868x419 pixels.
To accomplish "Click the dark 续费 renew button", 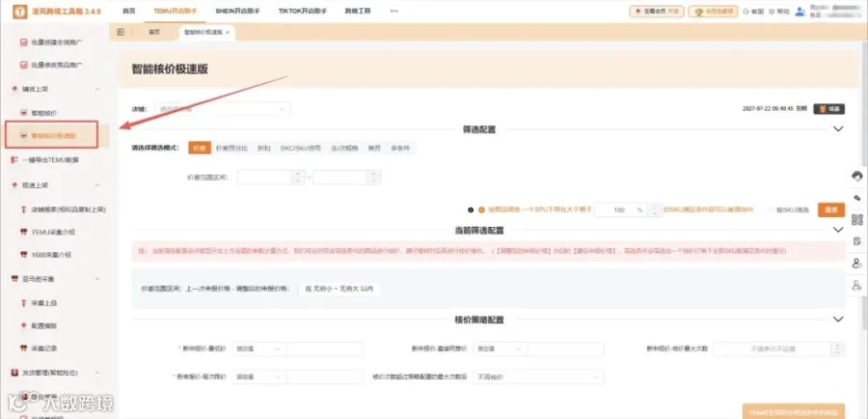I will (828, 109).
